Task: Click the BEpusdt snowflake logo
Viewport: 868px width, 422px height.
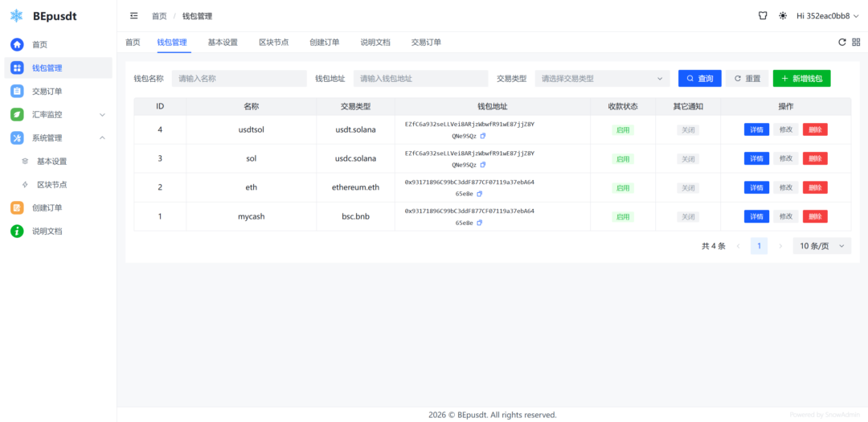Action: [x=17, y=16]
